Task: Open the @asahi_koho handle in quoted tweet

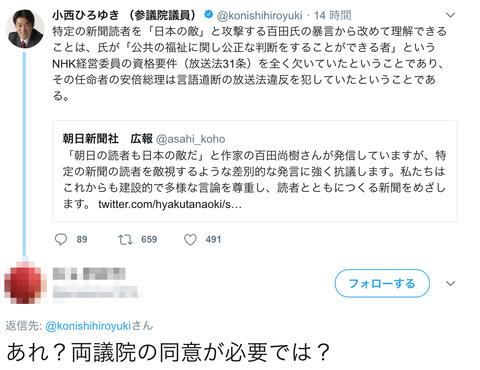Action: 190,139
